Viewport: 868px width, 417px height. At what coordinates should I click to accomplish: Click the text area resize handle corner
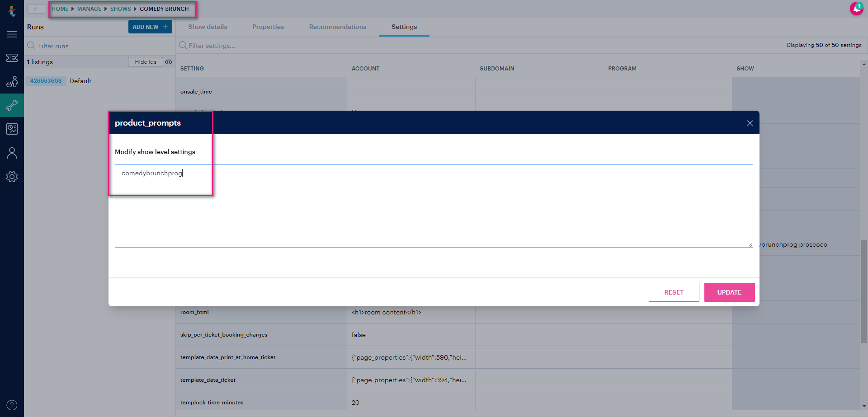[750, 244]
